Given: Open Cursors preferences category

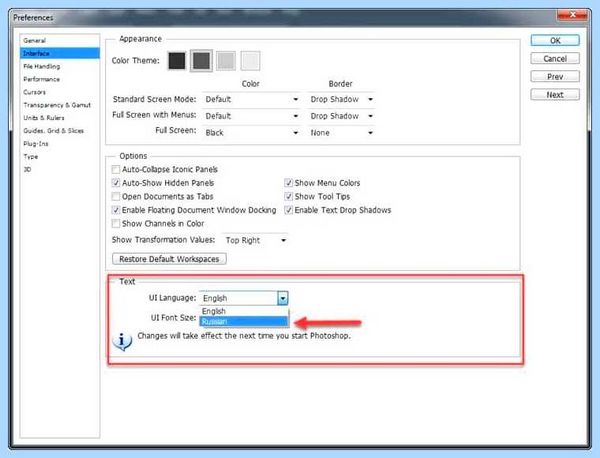Looking at the screenshot, I should click(60, 92).
